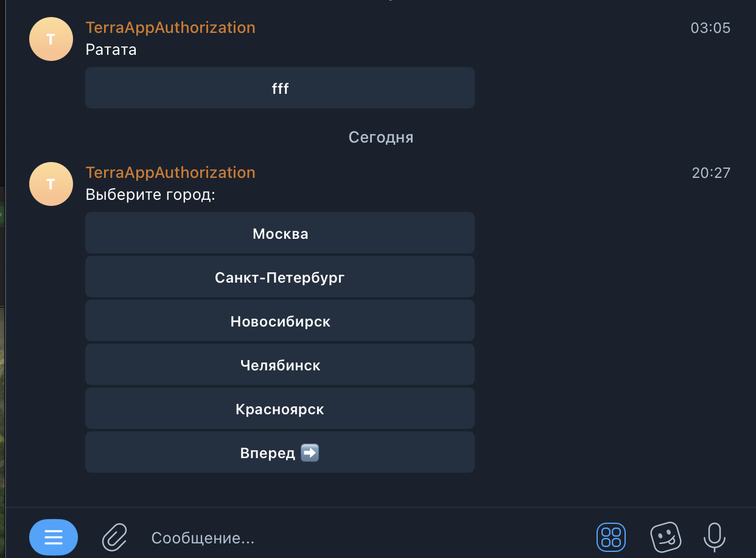Click the 03:05 message timestamp
This screenshot has height=558, width=756.
710,28
